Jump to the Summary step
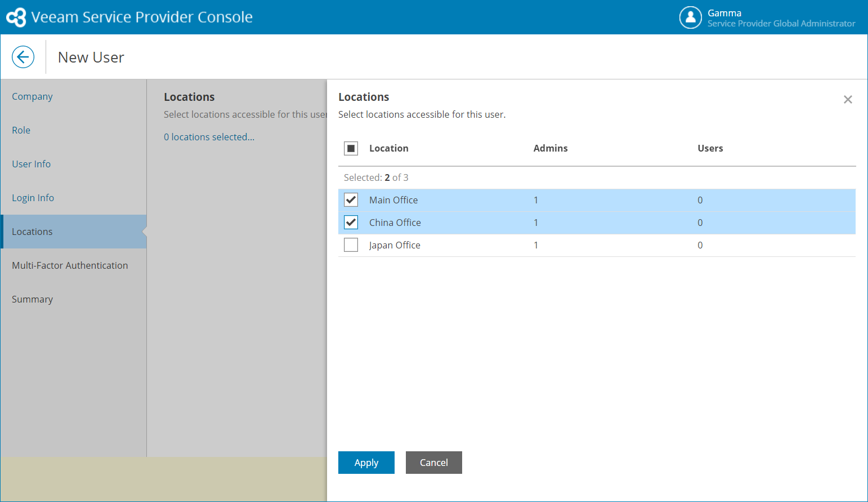Viewport: 868px width, 502px height. 33,299
